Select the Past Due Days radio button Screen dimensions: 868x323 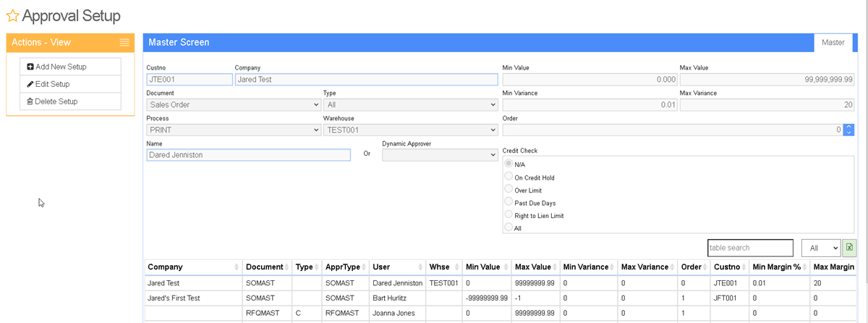pos(509,202)
